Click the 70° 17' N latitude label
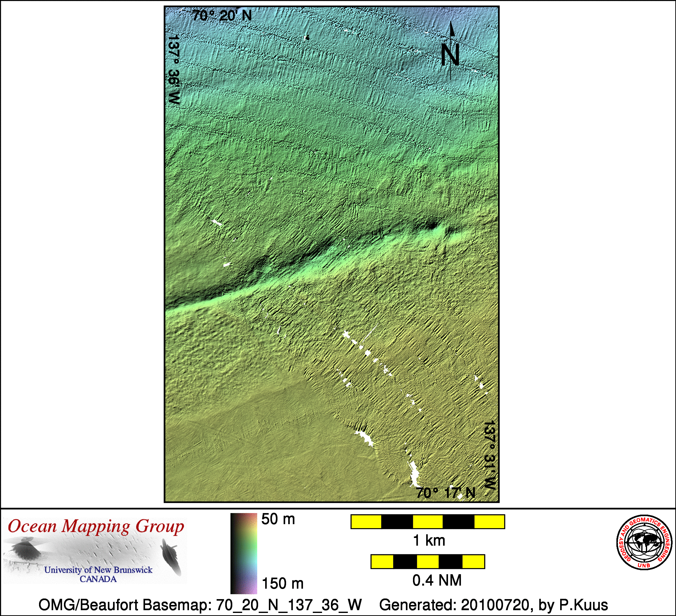Viewport: 676px width, 616px height. coord(446,493)
